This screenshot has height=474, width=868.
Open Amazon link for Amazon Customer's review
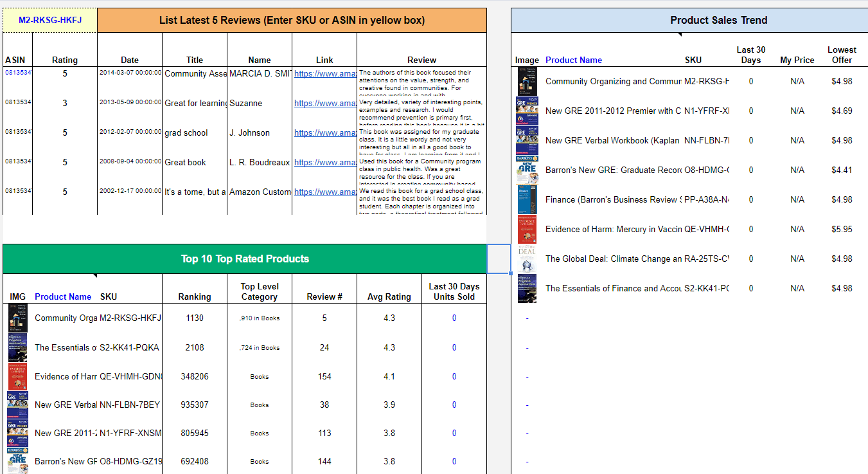[x=325, y=192]
